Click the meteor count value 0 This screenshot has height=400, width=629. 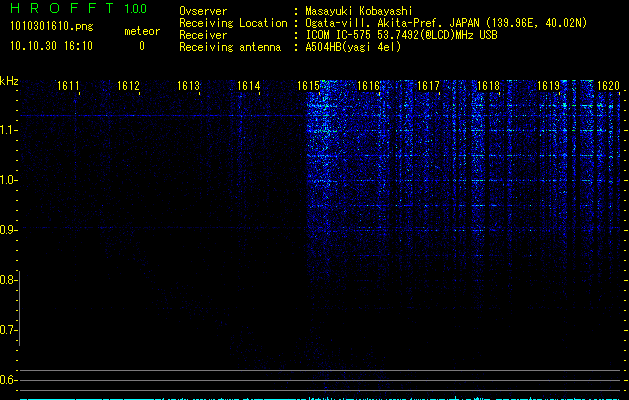tap(142, 46)
